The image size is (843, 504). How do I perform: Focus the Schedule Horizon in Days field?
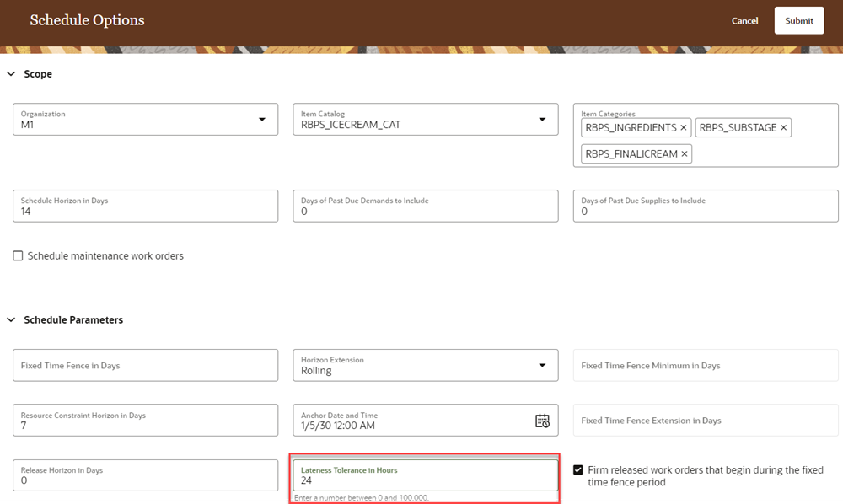click(x=145, y=206)
